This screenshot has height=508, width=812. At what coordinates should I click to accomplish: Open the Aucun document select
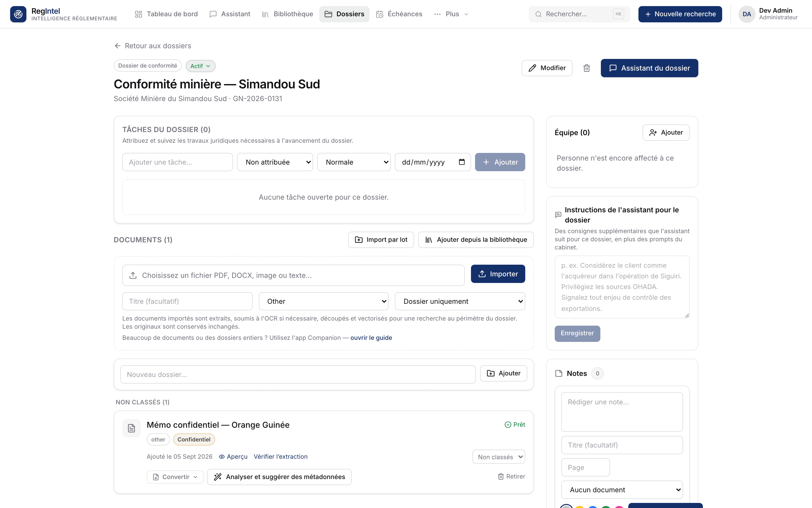point(622,489)
